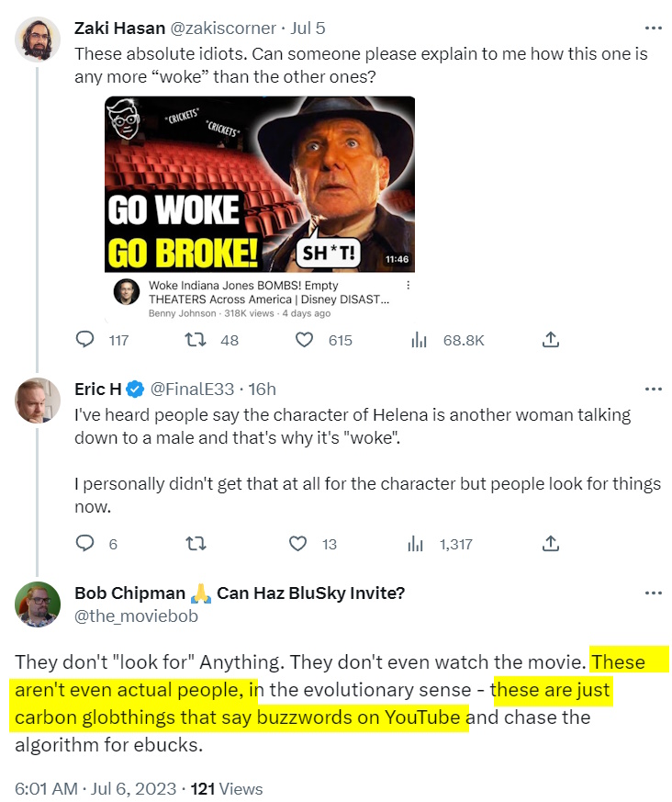Open the video's three-dot options menu
The height and width of the screenshot is (802, 672).
pyautogui.click(x=408, y=286)
